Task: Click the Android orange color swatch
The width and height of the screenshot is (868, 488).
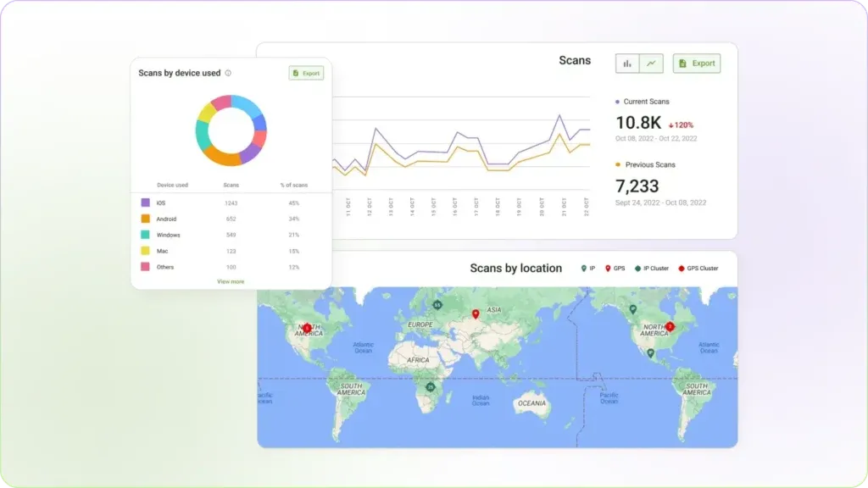Action: (x=146, y=219)
